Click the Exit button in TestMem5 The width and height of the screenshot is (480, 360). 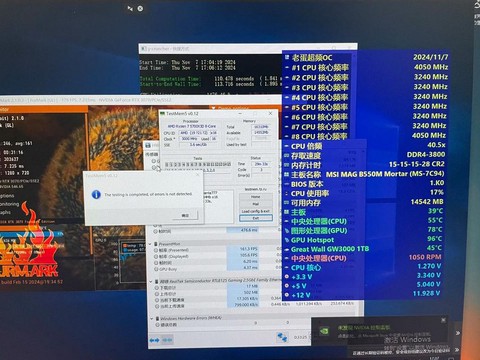256,218
